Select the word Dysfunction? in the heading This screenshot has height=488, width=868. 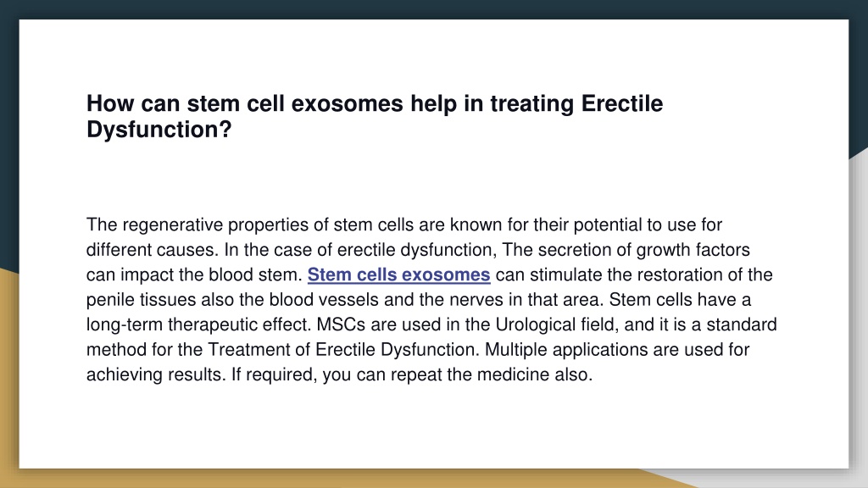click(159, 130)
